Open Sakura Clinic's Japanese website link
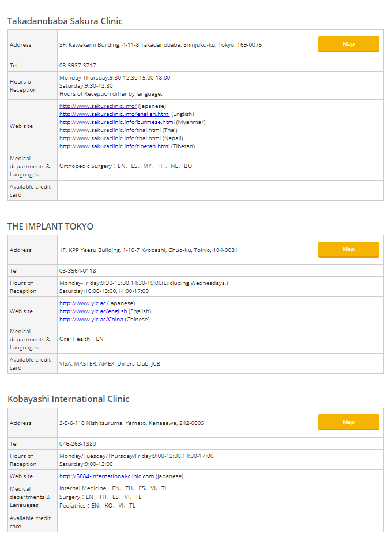 pyautogui.click(x=97, y=106)
